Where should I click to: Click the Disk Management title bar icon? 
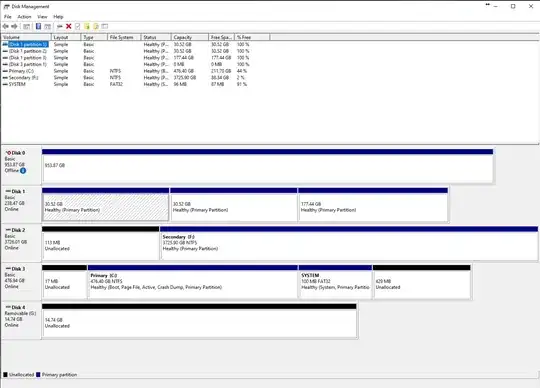(6, 7)
